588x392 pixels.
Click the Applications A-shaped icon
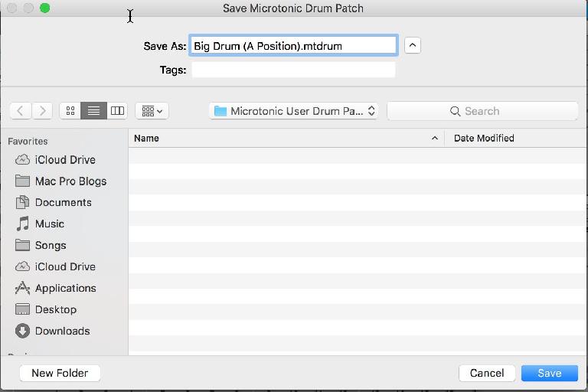(22, 288)
